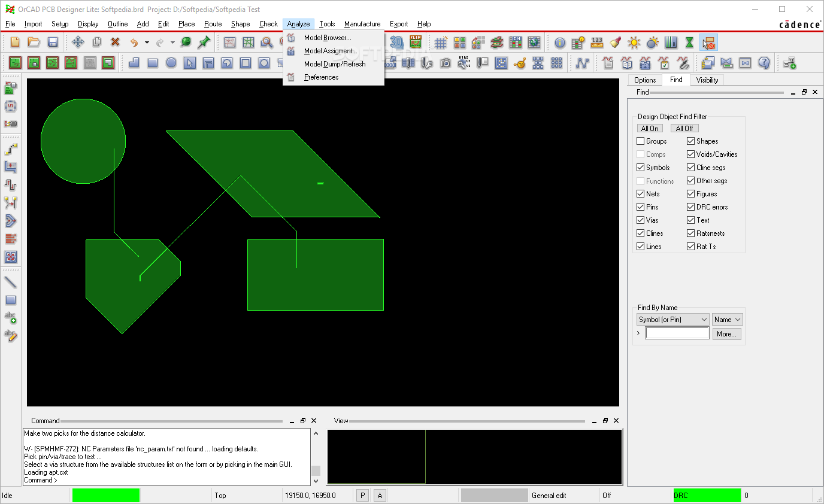Click the P button in status bar
This screenshot has height=504, width=824.
pyautogui.click(x=362, y=495)
